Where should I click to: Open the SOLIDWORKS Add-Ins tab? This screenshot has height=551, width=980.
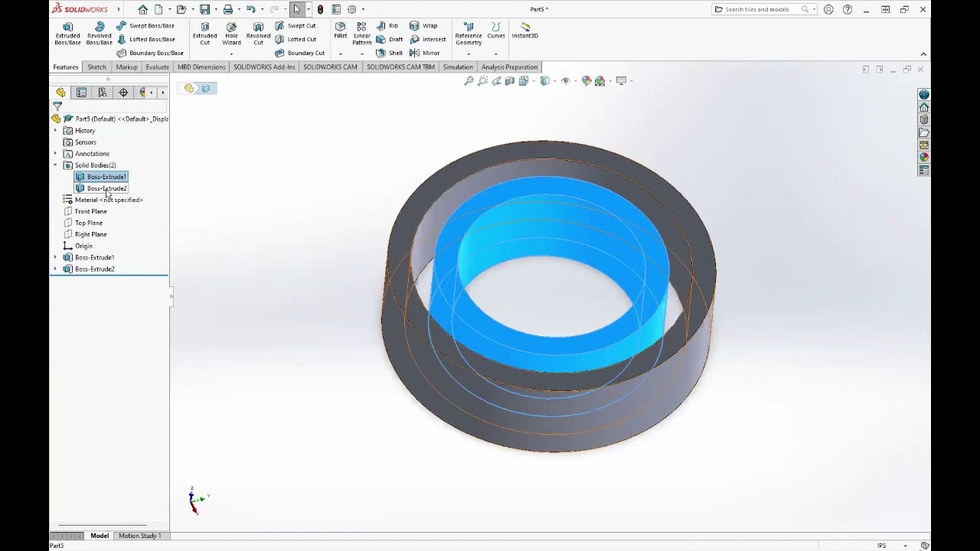pyautogui.click(x=264, y=67)
